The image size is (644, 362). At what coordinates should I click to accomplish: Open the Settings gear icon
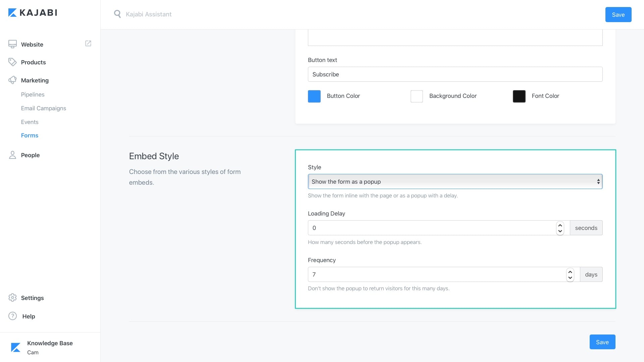[12, 298]
